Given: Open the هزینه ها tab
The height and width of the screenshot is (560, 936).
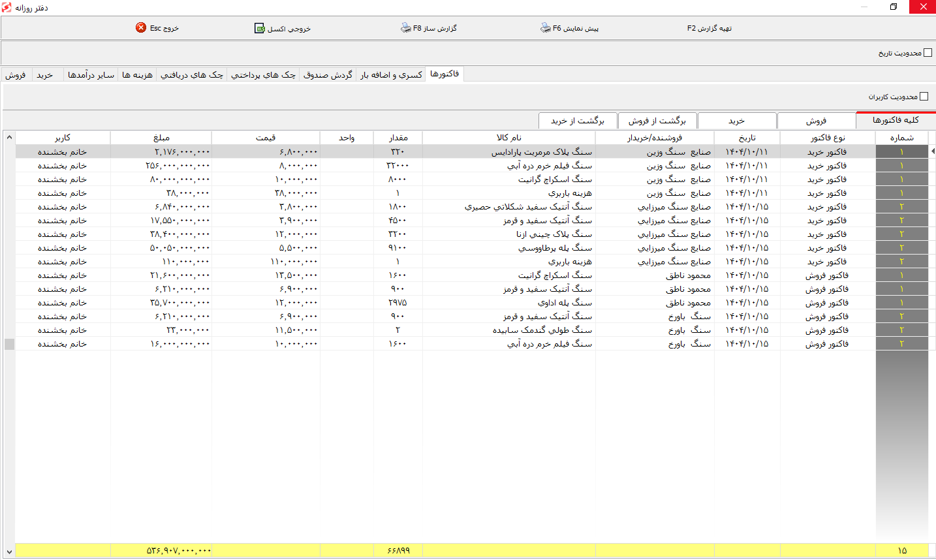Looking at the screenshot, I should pos(137,75).
